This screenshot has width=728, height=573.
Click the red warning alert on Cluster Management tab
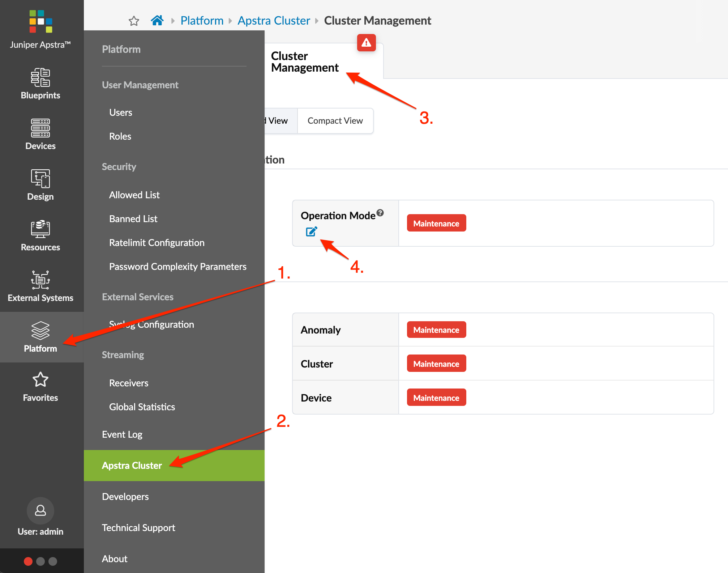(x=366, y=43)
